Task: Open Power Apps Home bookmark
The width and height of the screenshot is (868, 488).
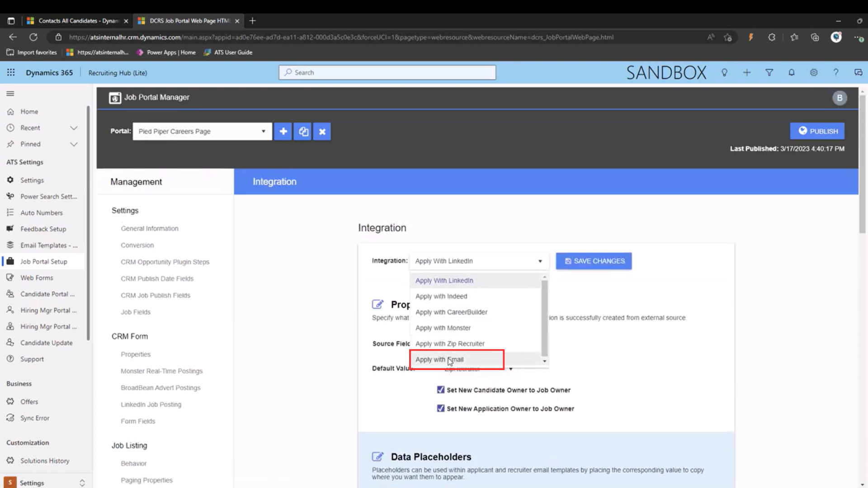Action: 166,52
